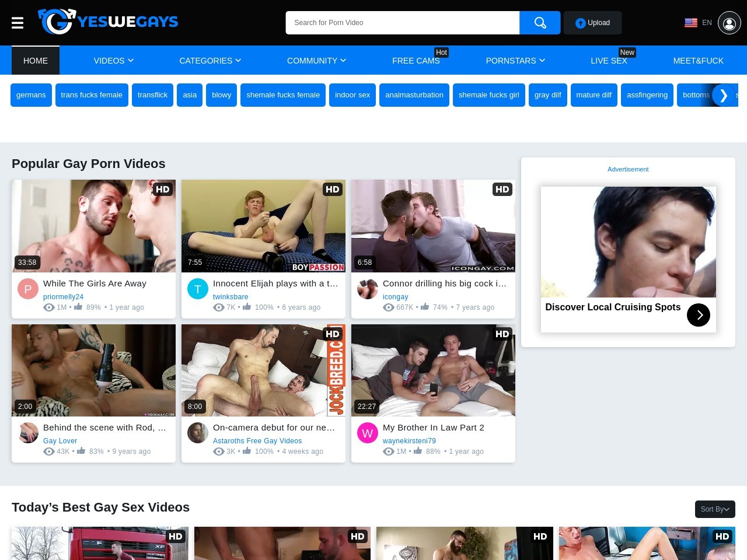Click the 'indoor sex' tag chip
Image resolution: width=747 pixels, height=560 pixels.
coord(352,95)
